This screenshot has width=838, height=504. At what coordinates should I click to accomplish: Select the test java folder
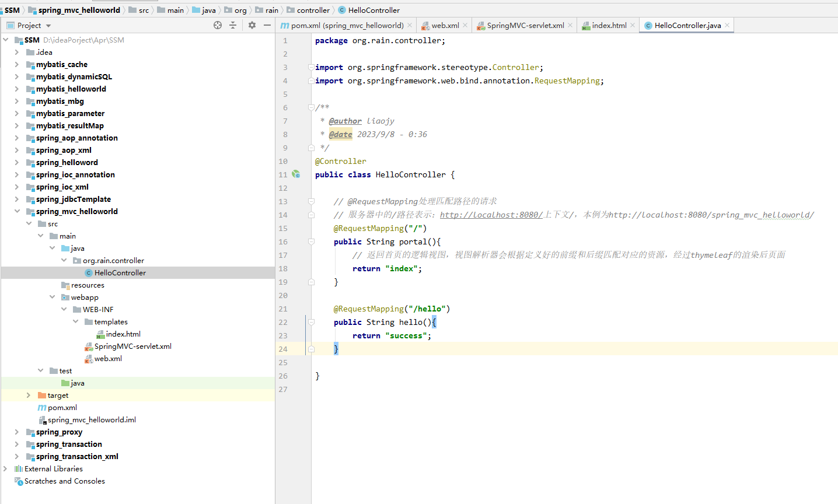tap(73, 383)
